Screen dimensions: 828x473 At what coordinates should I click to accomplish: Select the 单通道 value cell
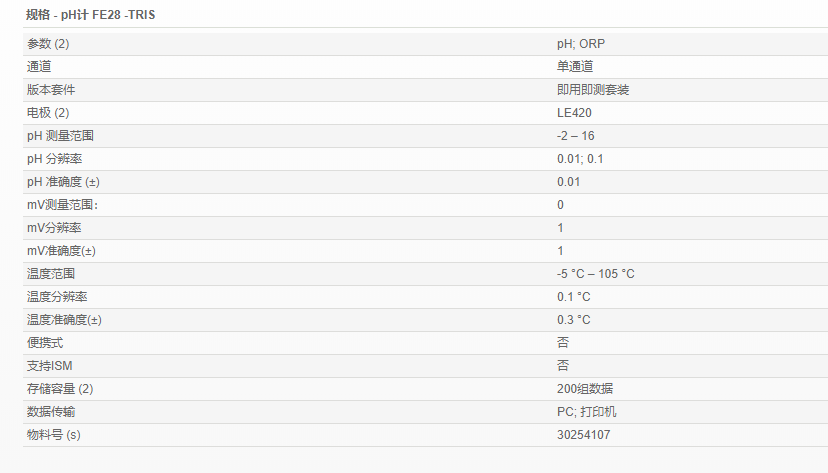point(575,67)
